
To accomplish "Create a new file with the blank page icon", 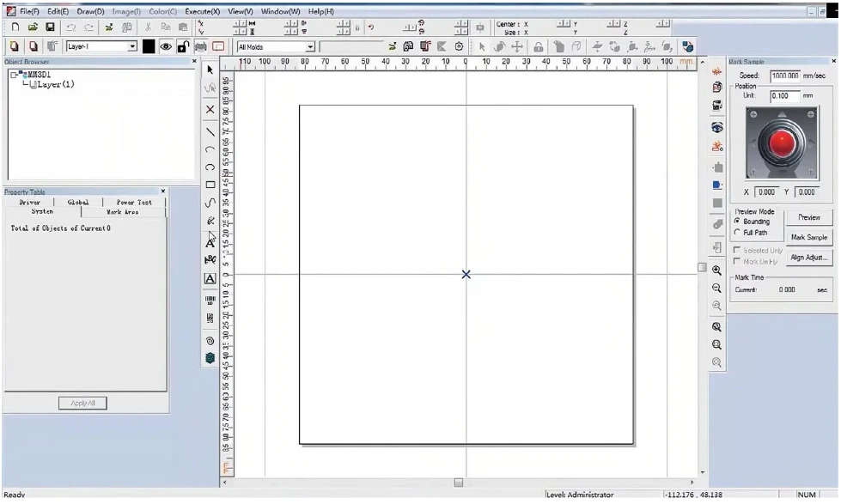I will click(x=15, y=27).
